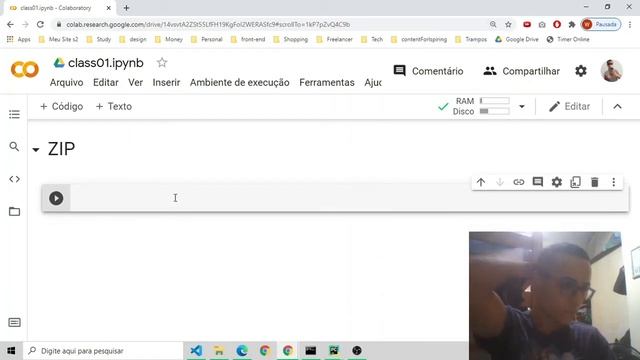Viewport: 640px width, 360px height.
Task: Move cell up with arrow icon
Action: coord(481,182)
